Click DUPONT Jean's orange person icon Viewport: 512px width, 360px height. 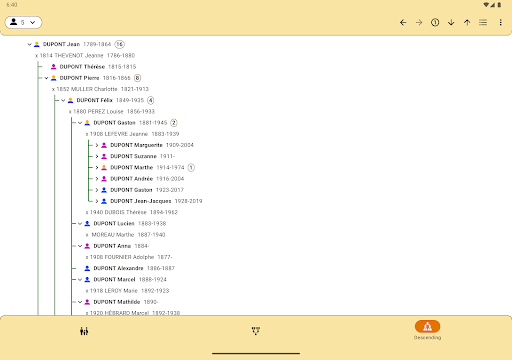click(37, 44)
